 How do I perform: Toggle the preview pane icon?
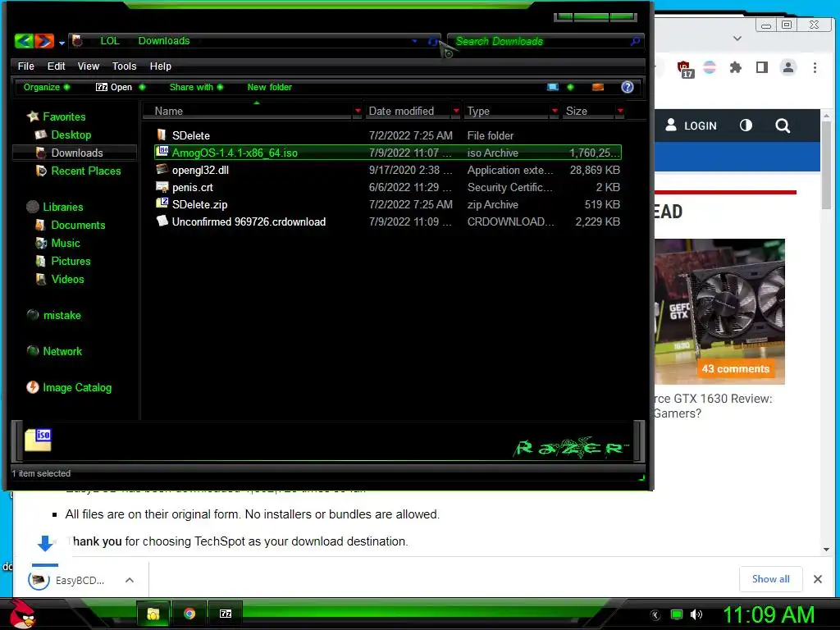tap(598, 87)
